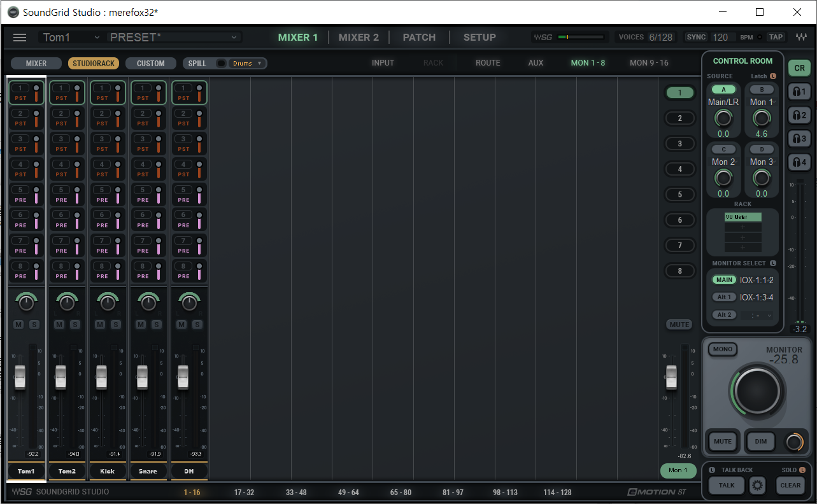The image size is (817, 504).
Task: Open the Drums spill group dropdown
Action: (247, 64)
